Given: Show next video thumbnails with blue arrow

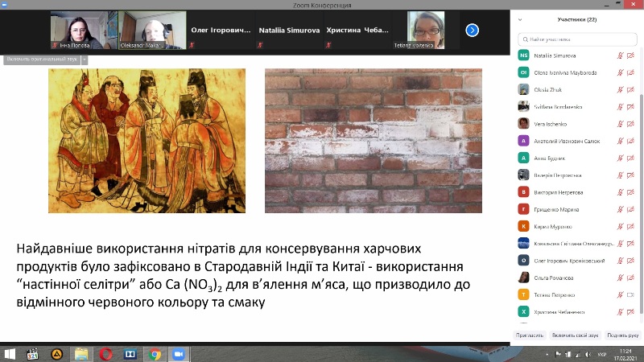Looking at the screenshot, I should [472, 31].
